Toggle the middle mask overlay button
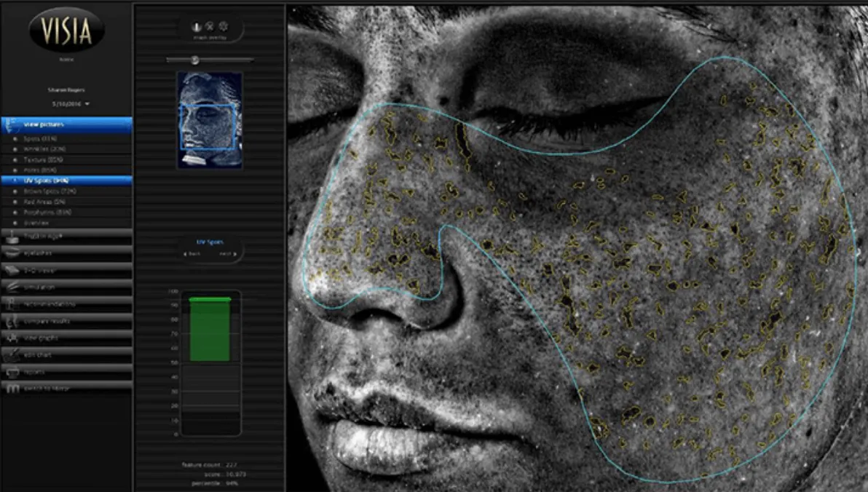 [209, 26]
